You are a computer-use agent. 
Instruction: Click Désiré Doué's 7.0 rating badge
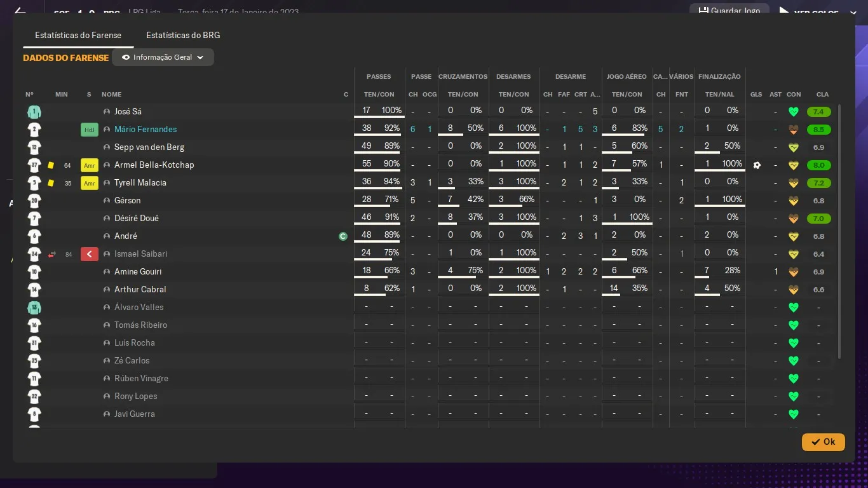tap(818, 219)
